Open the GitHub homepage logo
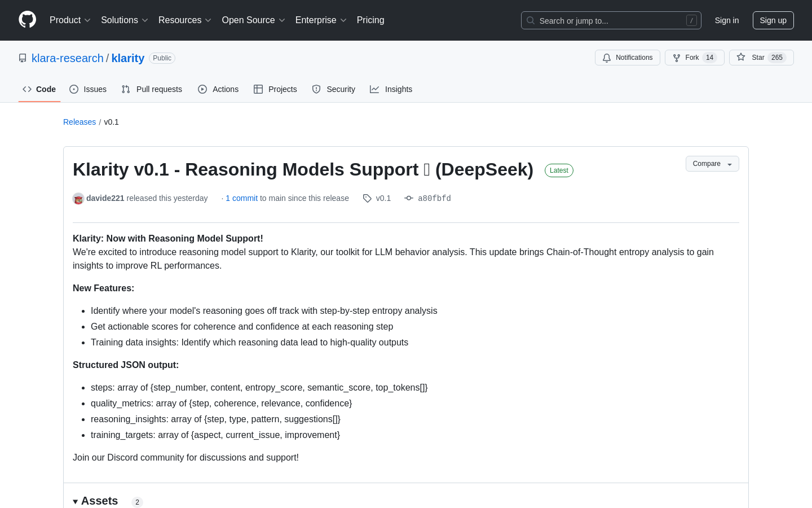This screenshot has height=508, width=812. click(27, 20)
